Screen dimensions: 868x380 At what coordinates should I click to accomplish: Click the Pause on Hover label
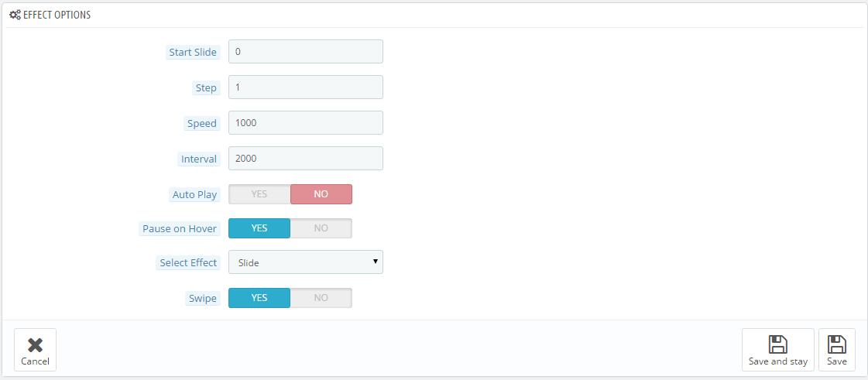click(180, 228)
